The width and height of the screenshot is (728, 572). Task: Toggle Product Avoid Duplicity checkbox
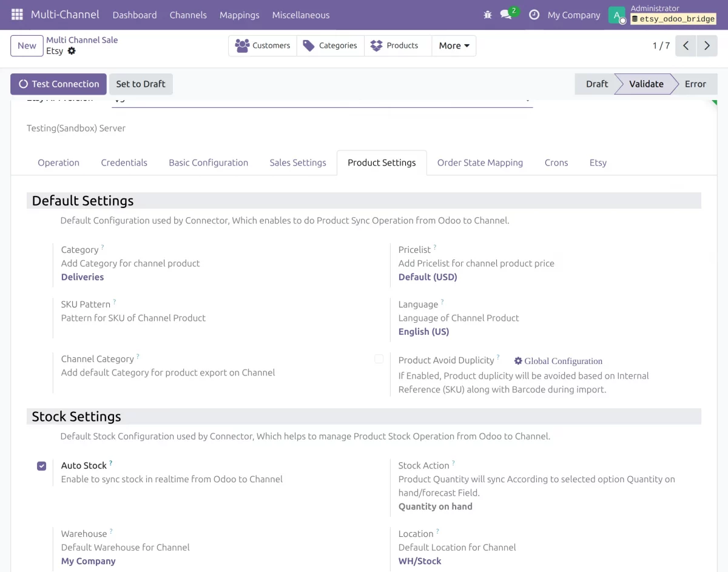click(x=379, y=359)
